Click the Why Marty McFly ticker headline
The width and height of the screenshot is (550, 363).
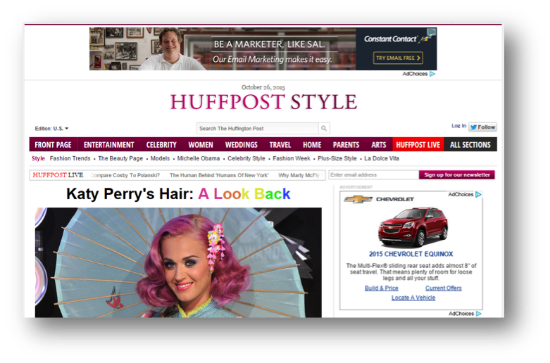tap(299, 175)
